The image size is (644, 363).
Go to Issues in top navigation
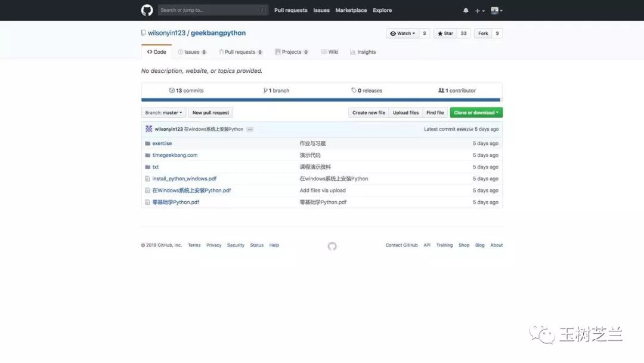321,10
